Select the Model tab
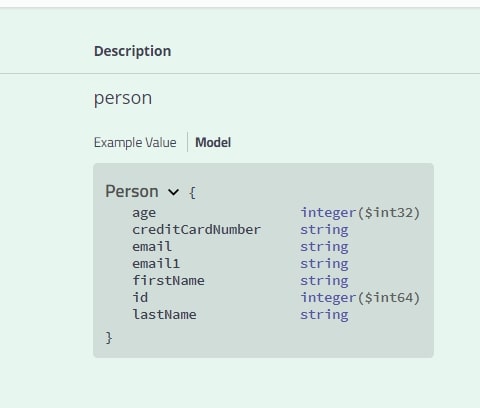The image size is (480, 408). (x=213, y=143)
